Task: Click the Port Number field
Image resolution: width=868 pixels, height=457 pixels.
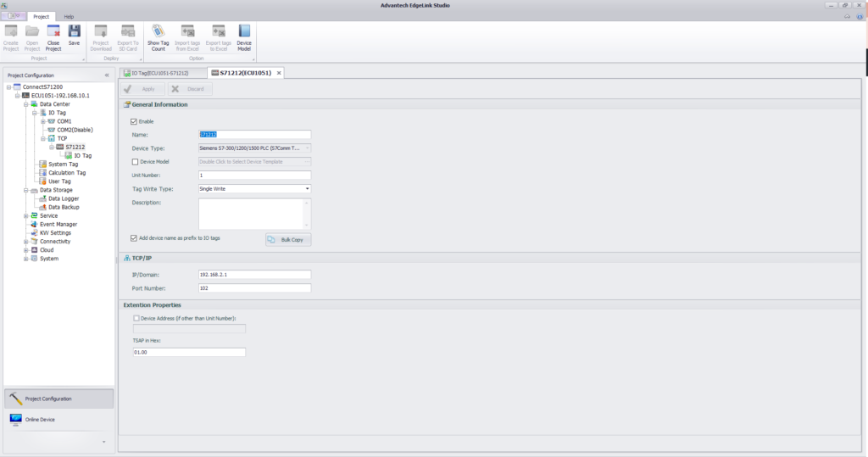Action: tap(254, 288)
